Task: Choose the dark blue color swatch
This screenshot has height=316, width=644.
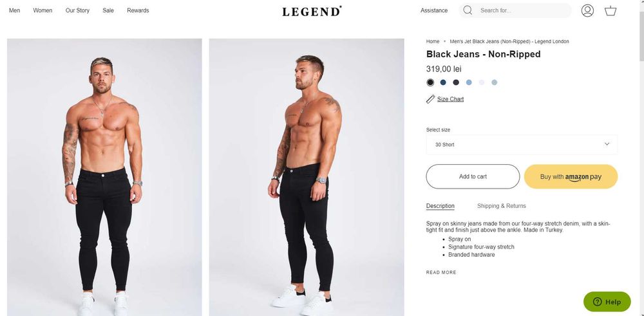Action: pos(443,82)
